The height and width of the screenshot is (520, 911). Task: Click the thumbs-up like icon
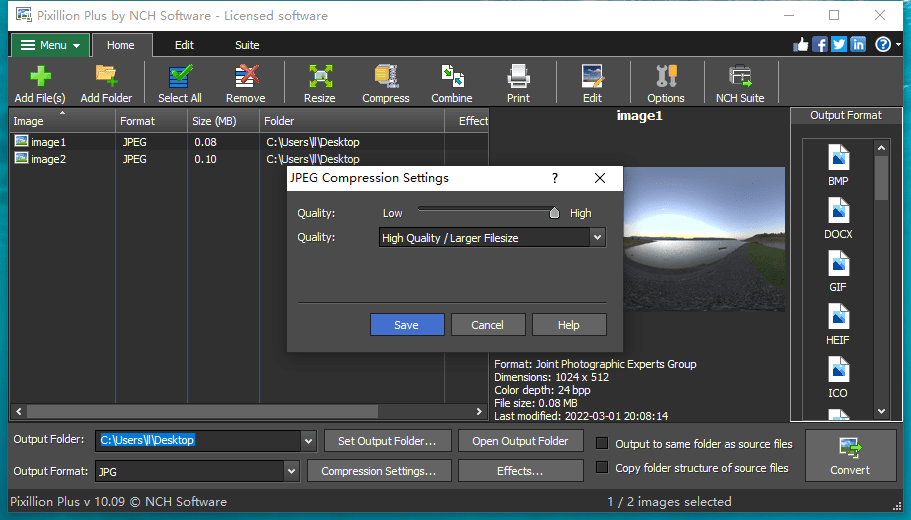coord(801,44)
